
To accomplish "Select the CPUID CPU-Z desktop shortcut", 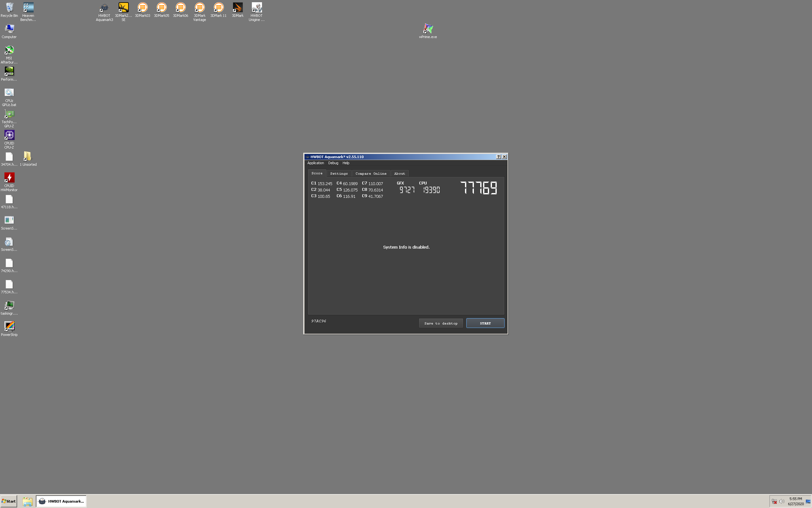I will pos(9,139).
